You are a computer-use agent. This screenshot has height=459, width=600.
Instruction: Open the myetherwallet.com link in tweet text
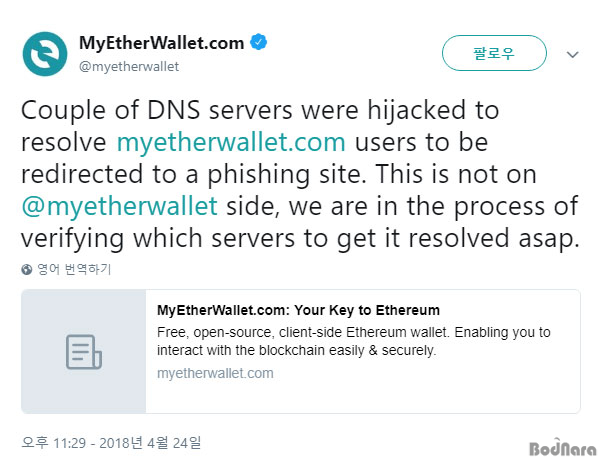pos(231,143)
